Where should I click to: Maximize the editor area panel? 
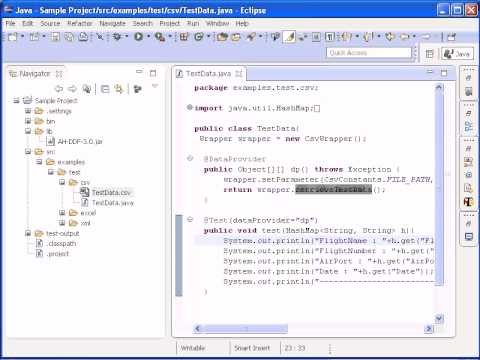(x=444, y=73)
